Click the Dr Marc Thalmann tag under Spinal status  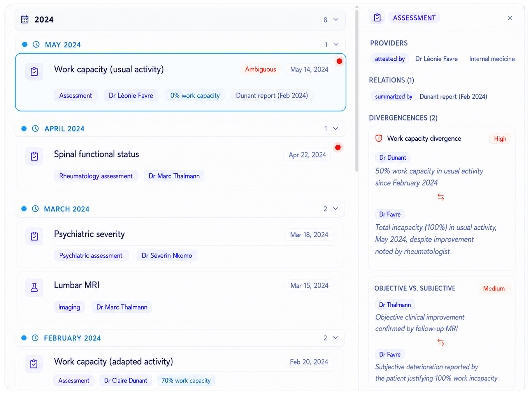click(174, 176)
